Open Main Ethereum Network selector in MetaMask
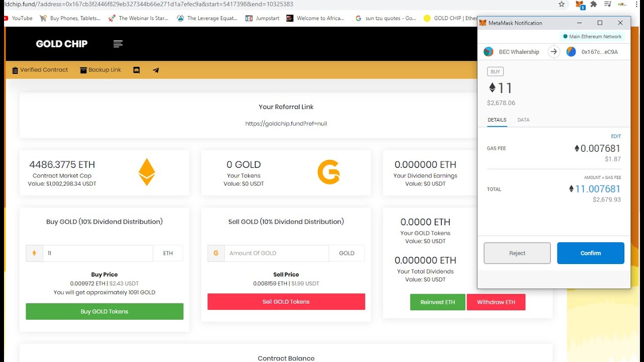The image size is (644, 362). (x=593, y=37)
